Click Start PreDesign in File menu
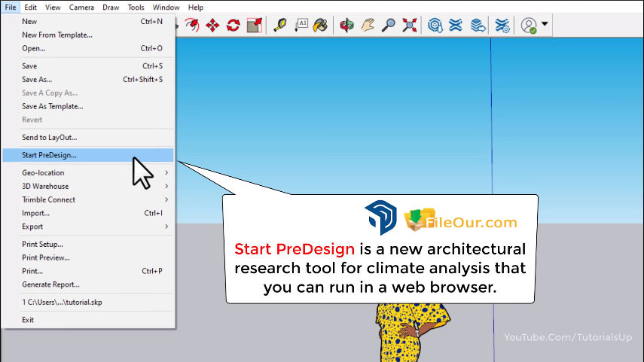Viewport: 644px width, 362px height. coord(50,155)
